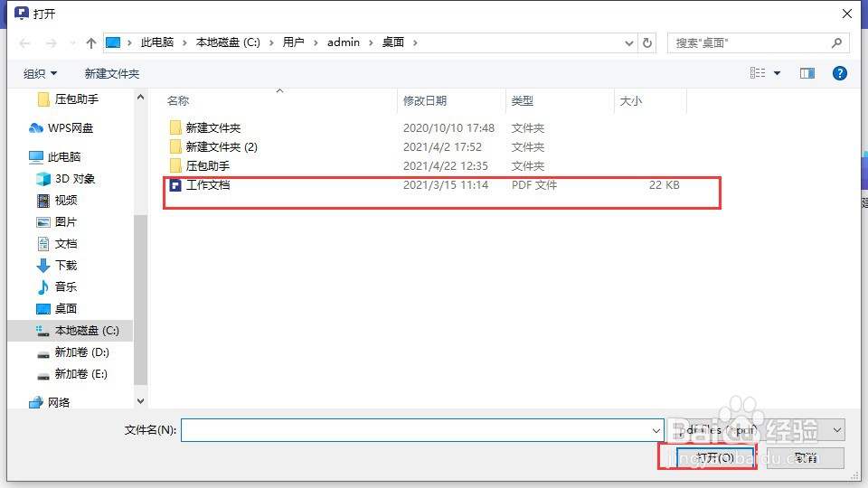Create a folder with 新建文件夹 button
Screen dimensions: 868x488
click(112, 73)
